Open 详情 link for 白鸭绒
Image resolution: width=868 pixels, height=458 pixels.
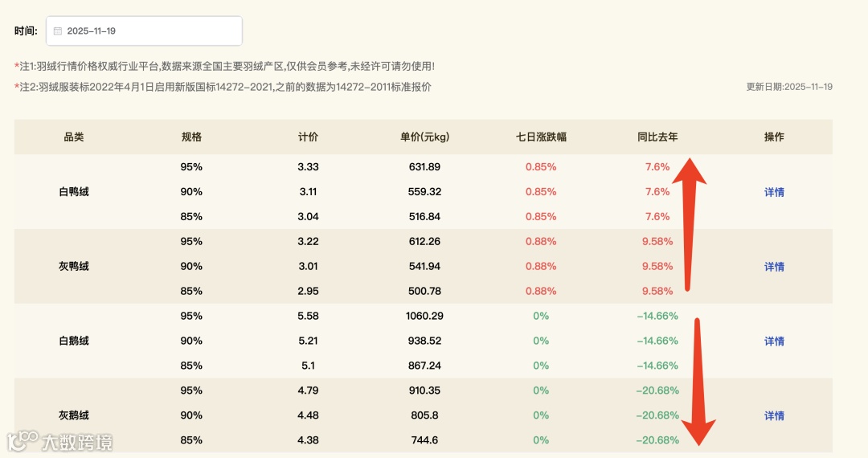(x=774, y=192)
